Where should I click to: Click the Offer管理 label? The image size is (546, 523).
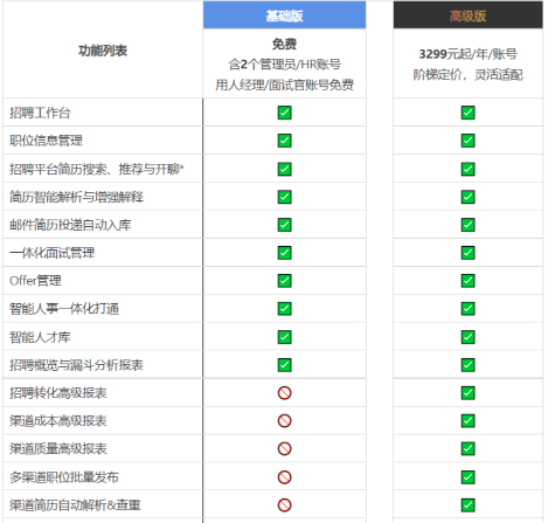(36, 281)
